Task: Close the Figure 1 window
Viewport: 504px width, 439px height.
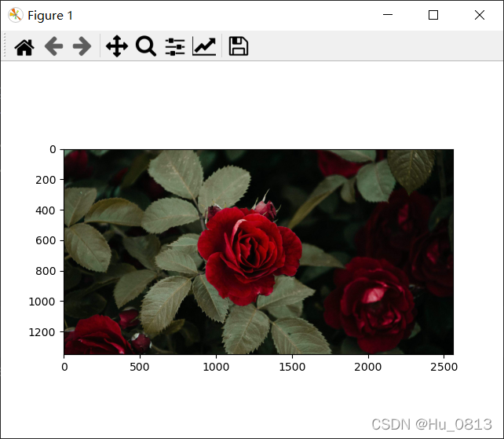Action: pos(480,15)
